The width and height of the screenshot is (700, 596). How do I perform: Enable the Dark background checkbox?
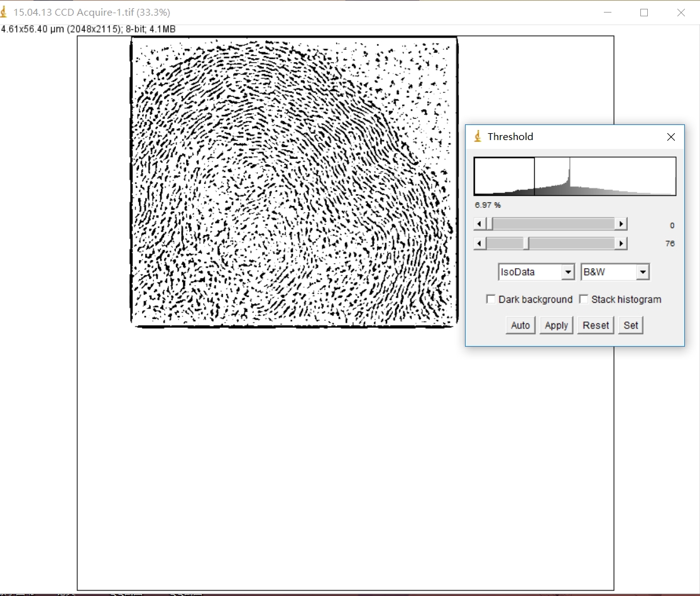pos(491,300)
